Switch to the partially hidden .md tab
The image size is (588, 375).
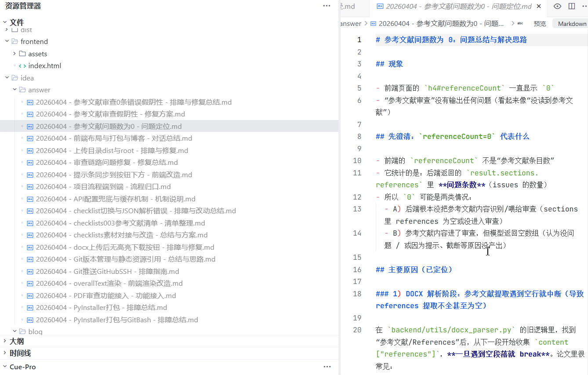point(347,6)
